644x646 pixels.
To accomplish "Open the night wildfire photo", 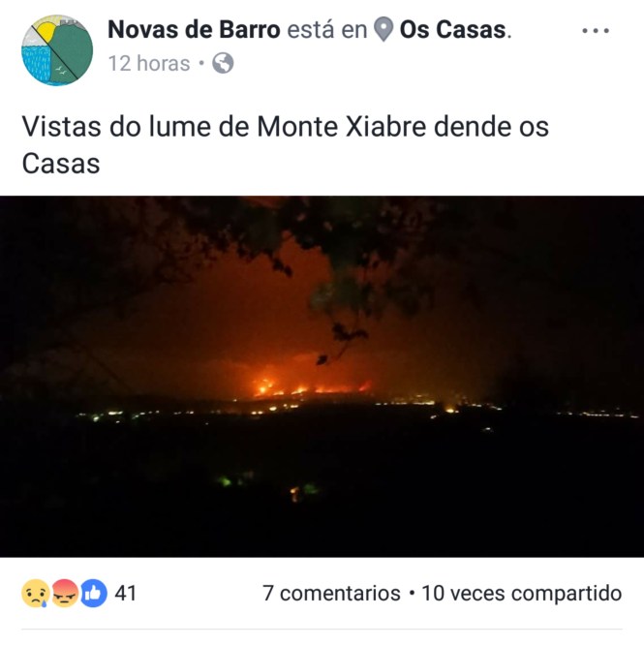I will coord(322,376).
